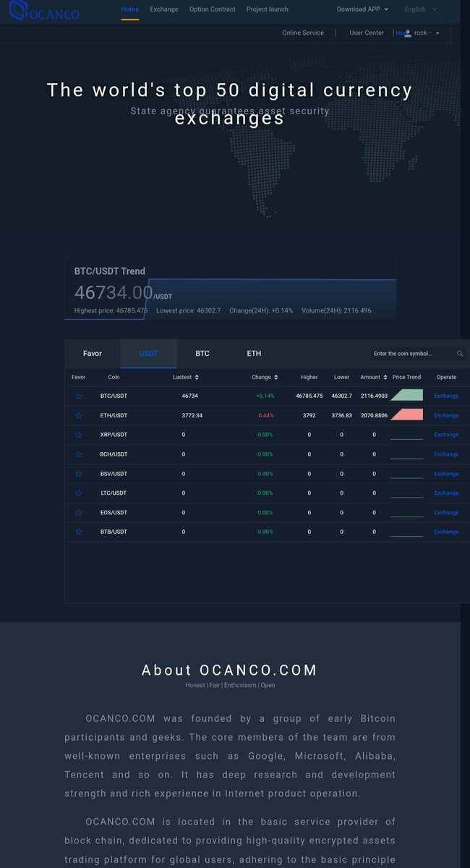This screenshot has width=470, height=868.
Task: Click the 2116.4903 amount value
Action: pyautogui.click(x=375, y=396)
